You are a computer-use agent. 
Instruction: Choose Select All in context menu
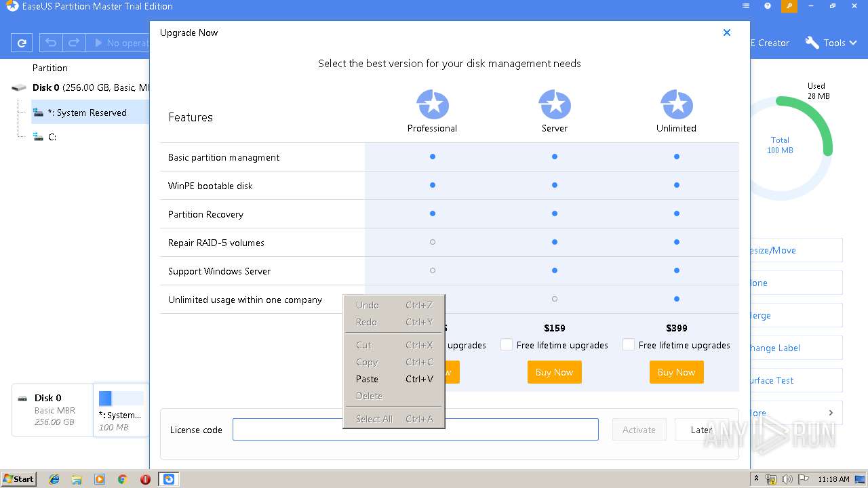(x=394, y=419)
